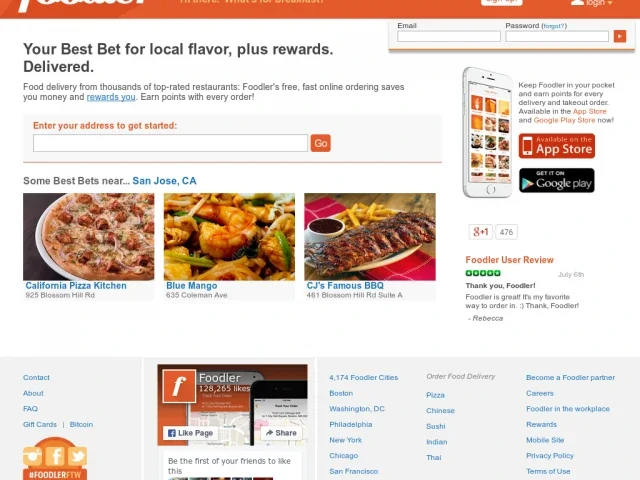Open Foodler's Instagram icon in footer
Image resolution: width=640 pixels, height=480 pixels.
(x=33, y=456)
